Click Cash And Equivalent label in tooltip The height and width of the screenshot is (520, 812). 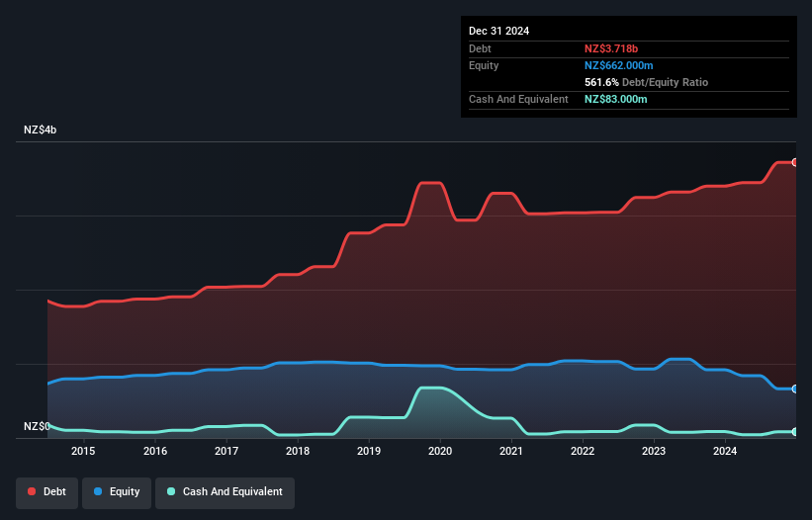point(518,99)
